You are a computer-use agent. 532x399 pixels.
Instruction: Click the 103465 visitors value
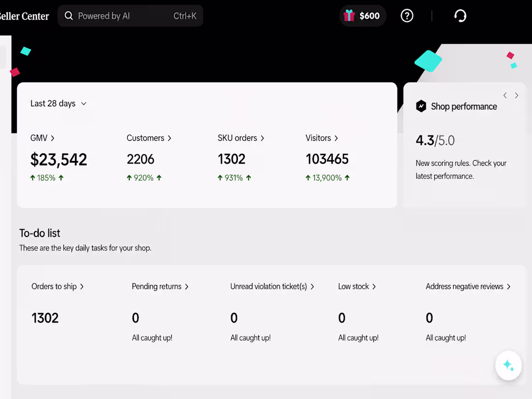327,159
